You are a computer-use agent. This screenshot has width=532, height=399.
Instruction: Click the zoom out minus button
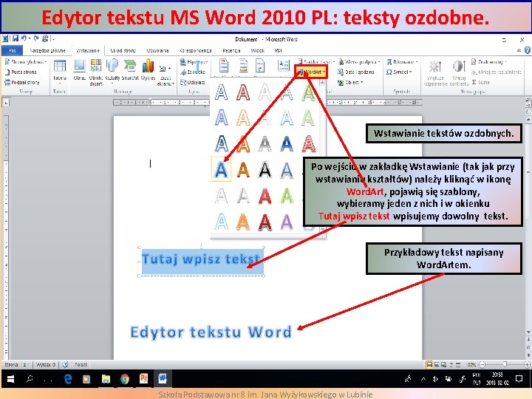[482, 365]
